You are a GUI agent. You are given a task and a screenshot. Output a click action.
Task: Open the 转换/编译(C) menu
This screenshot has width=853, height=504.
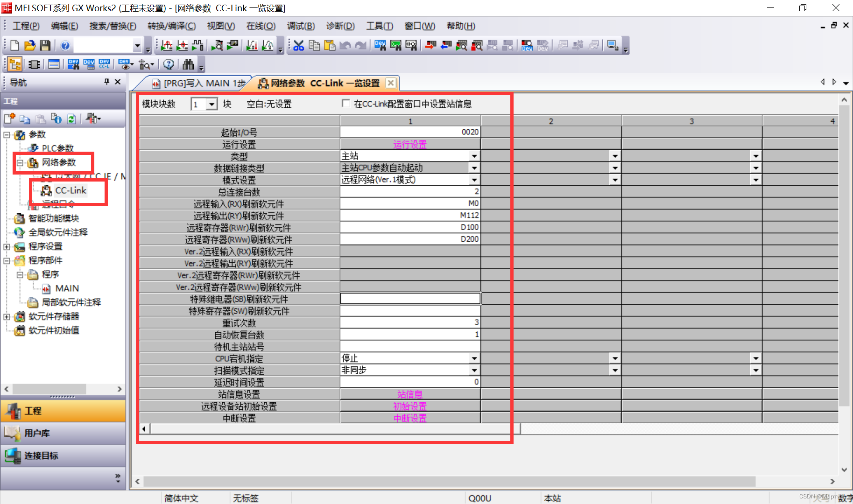tap(171, 26)
